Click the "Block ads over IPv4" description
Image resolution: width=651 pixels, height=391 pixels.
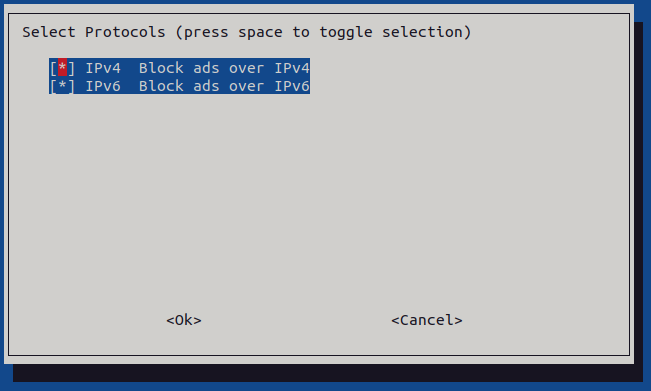pos(224,68)
